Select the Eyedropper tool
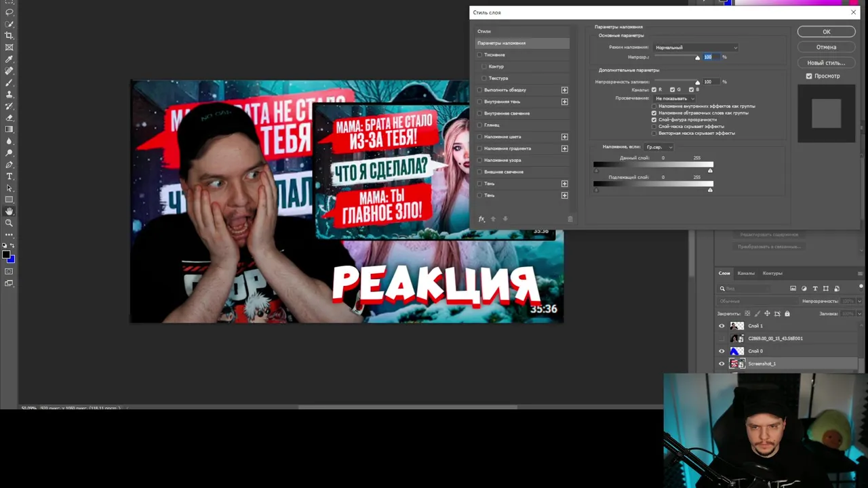The height and width of the screenshot is (488, 868). pyautogui.click(x=9, y=59)
